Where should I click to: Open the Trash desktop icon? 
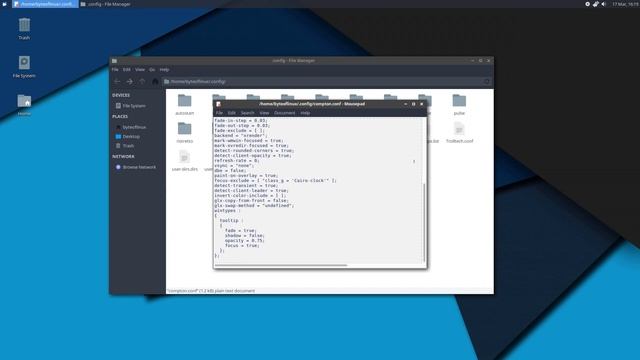click(x=24, y=29)
